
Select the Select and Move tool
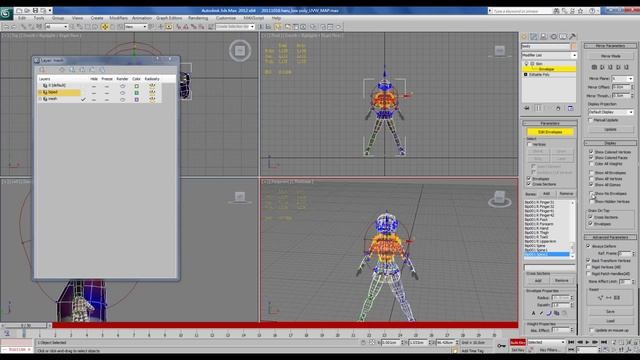pos(104,27)
